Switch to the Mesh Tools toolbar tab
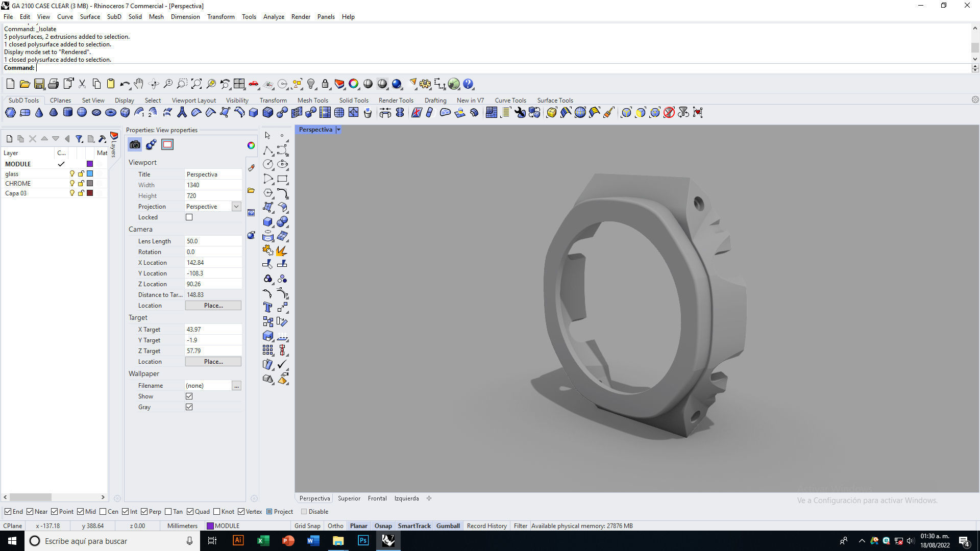Viewport: 980px width, 551px height. pos(312,101)
